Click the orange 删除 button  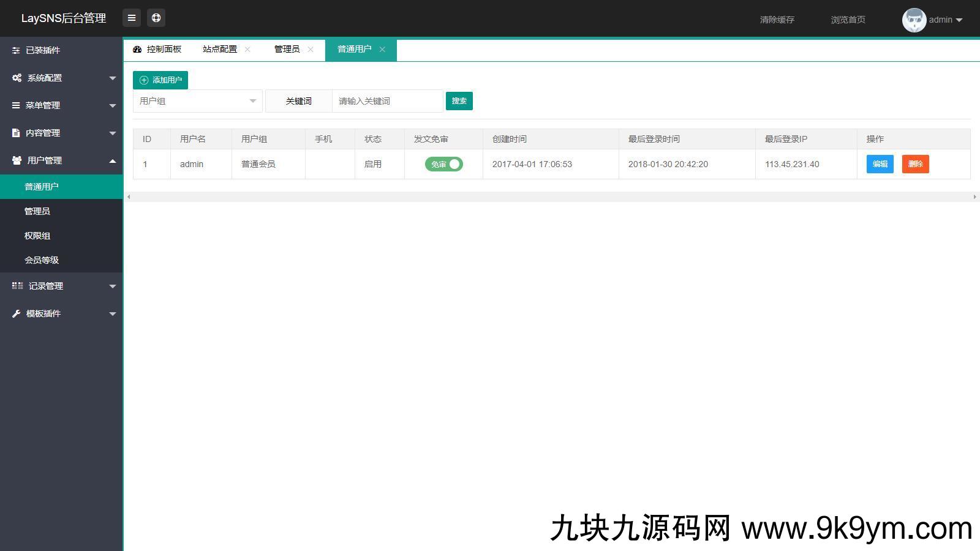pyautogui.click(x=915, y=164)
